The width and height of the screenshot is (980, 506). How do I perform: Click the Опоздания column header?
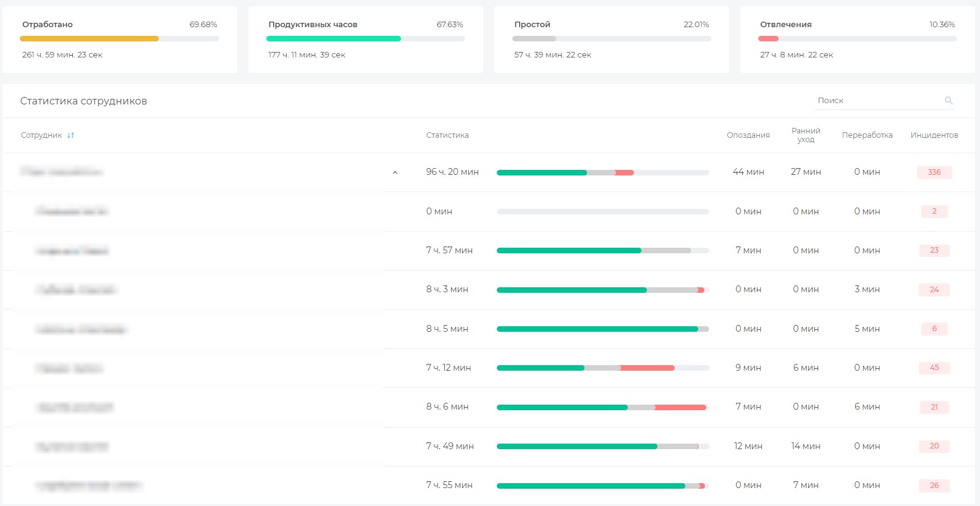[x=748, y=135]
